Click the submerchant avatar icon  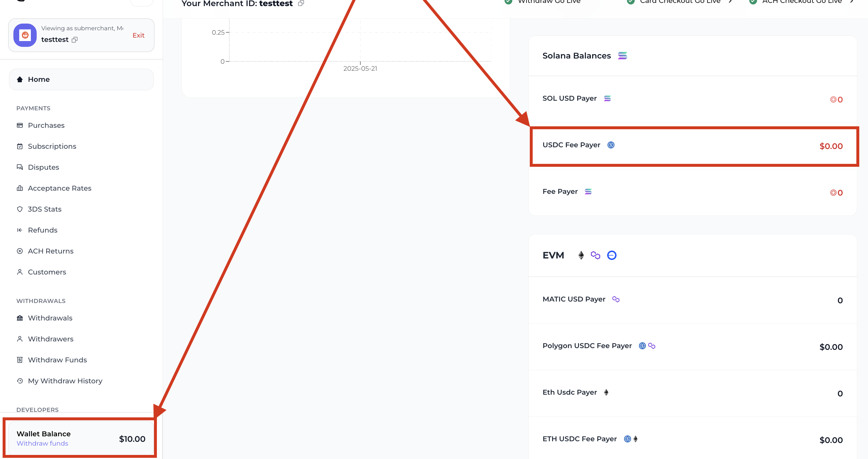(x=25, y=35)
